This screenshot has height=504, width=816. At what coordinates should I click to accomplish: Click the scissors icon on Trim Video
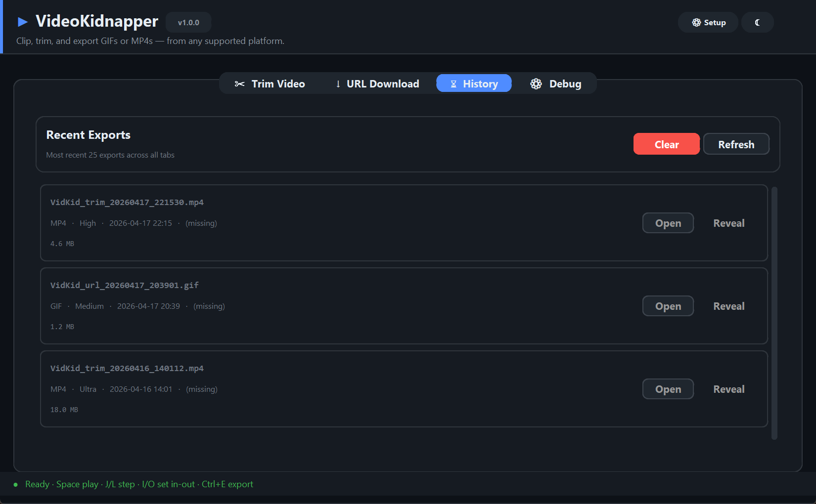click(239, 84)
